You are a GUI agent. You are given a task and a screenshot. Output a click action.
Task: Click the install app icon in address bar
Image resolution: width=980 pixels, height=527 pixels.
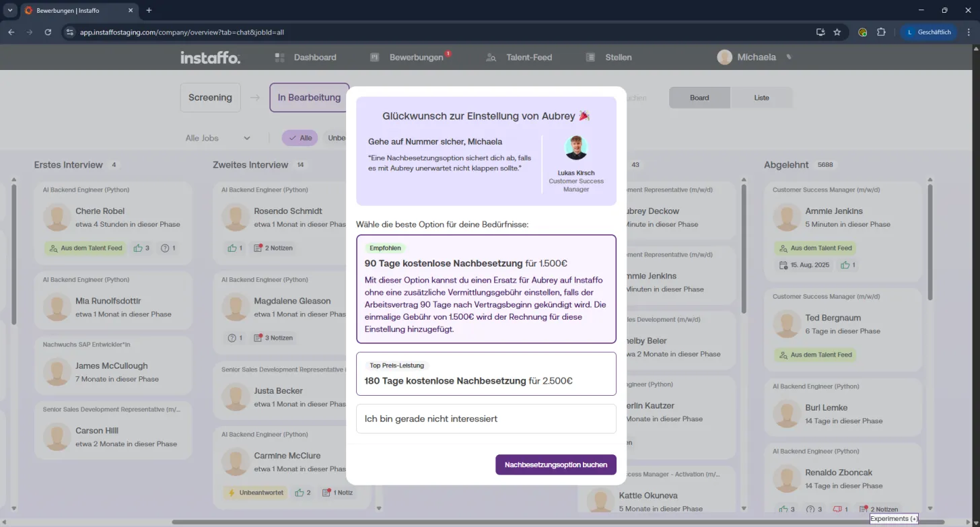(x=820, y=32)
